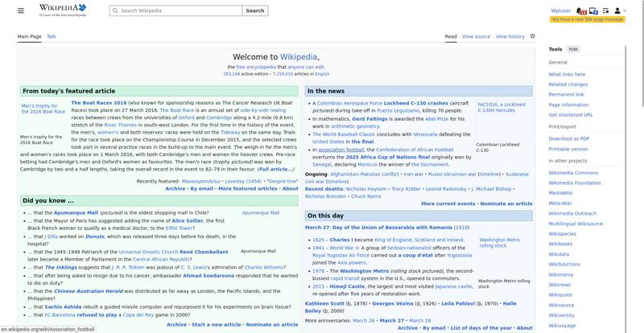Open the watchlist icon
Image resolution: width=644 pixels, height=333 pixels.
point(605,11)
